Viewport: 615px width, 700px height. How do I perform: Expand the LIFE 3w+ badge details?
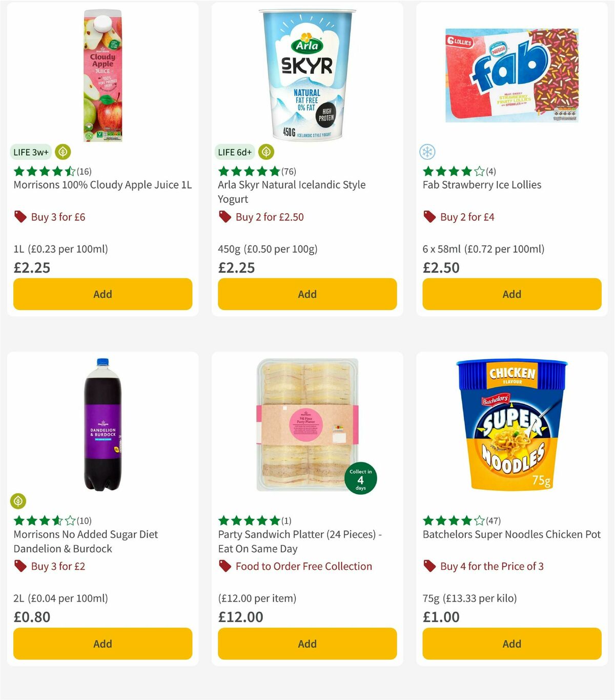pyautogui.click(x=30, y=152)
